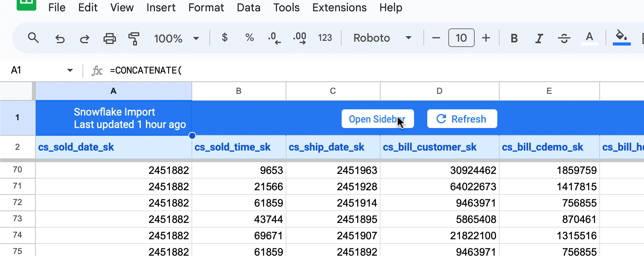The image size is (644, 256).
Task: Select column C header
Action: pyautogui.click(x=333, y=91)
